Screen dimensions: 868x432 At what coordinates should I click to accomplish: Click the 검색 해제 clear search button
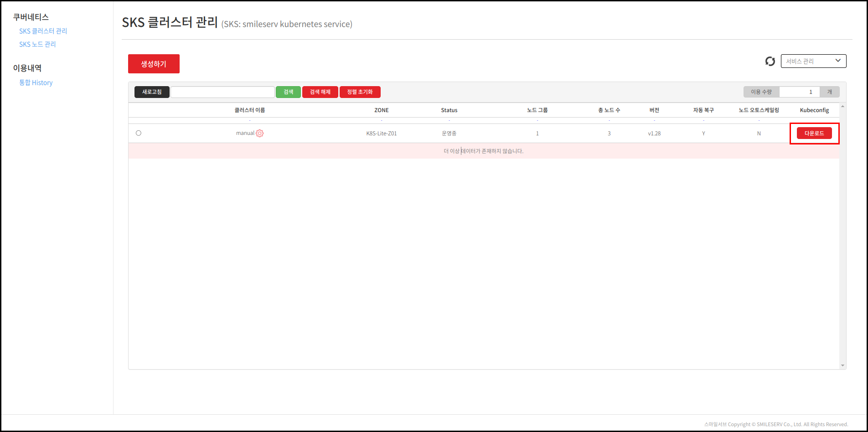(320, 92)
